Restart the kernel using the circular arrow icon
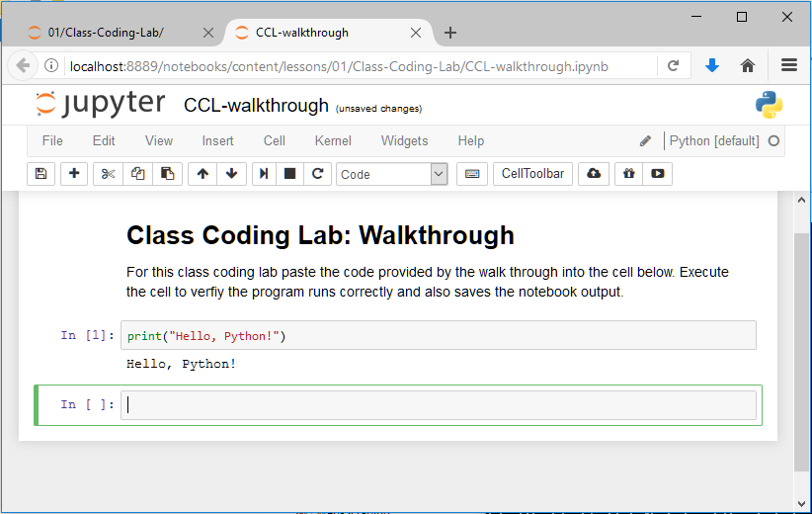Screen dimensions: 812x514 (x=317, y=174)
